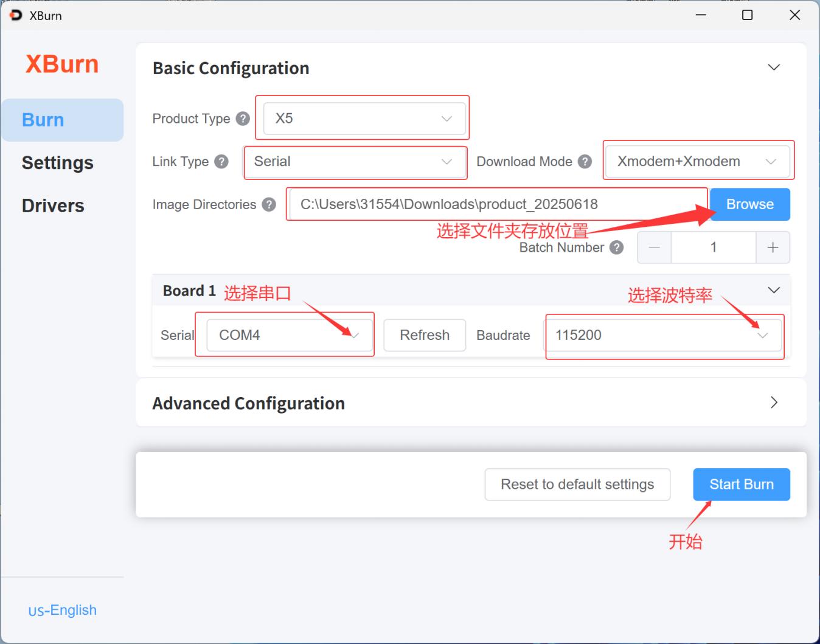The height and width of the screenshot is (644, 820).
Task: Open the Download Mode Xmodem+Xmodem dropdown
Action: coord(698,162)
